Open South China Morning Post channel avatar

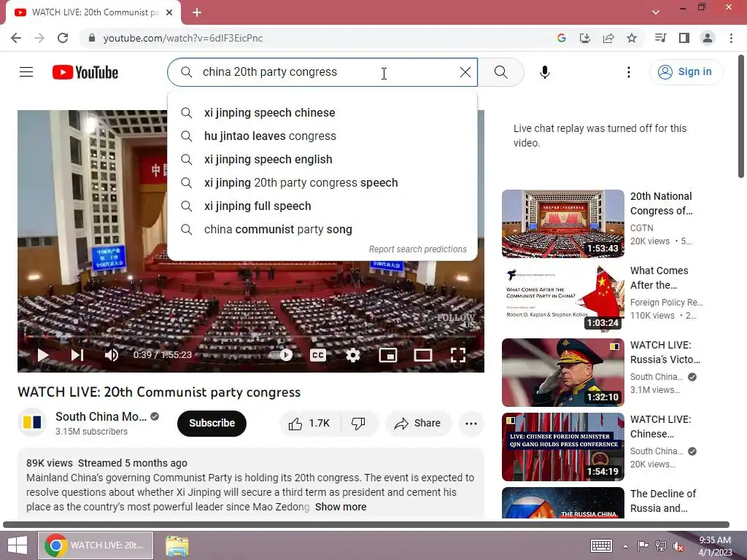32,422
